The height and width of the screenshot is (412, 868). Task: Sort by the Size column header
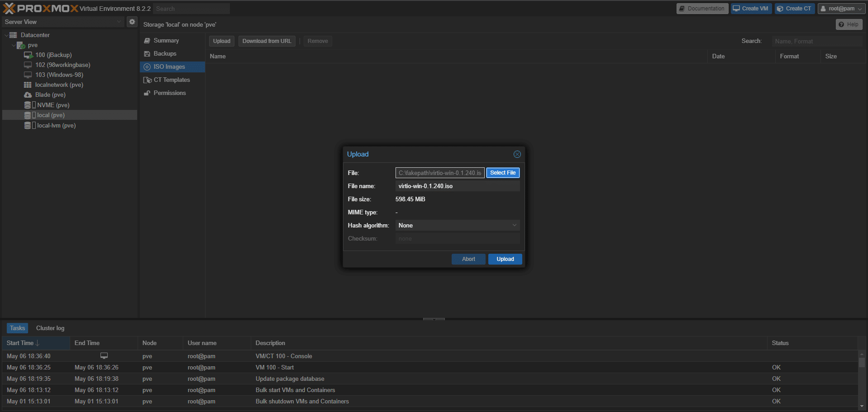(x=843, y=56)
